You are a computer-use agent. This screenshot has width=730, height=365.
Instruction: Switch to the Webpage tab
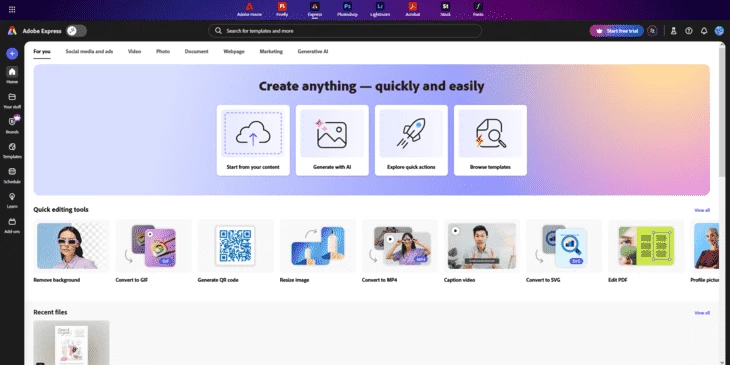[x=234, y=52]
